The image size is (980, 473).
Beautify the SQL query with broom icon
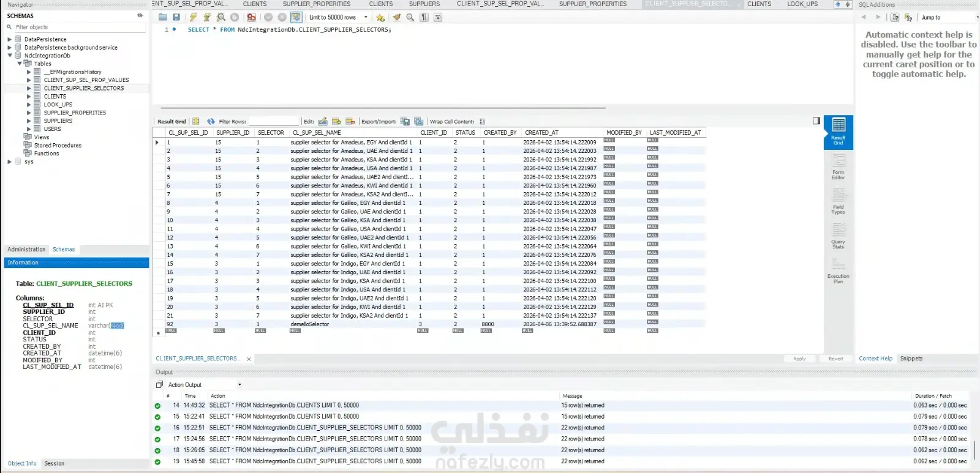pos(396,17)
